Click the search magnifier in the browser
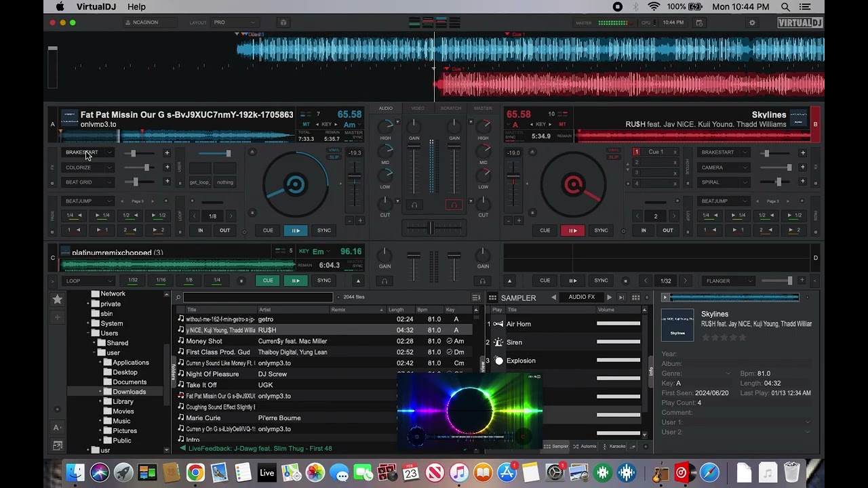868x488 pixels. (178, 297)
